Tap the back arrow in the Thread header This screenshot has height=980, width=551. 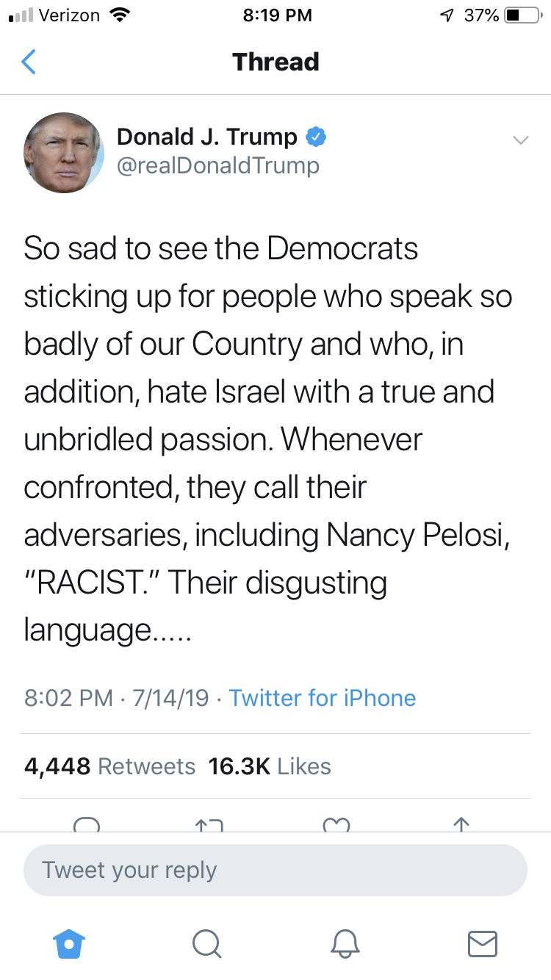[x=29, y=62]
